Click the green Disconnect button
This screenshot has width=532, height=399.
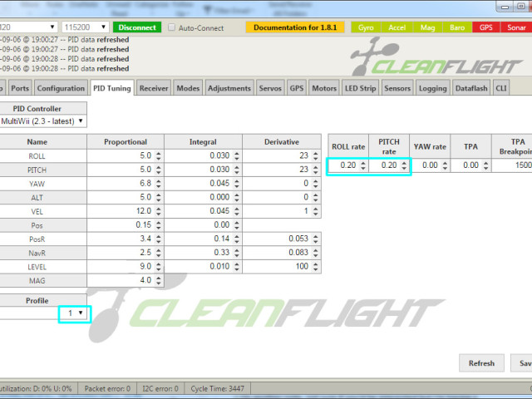coord(137,27)
